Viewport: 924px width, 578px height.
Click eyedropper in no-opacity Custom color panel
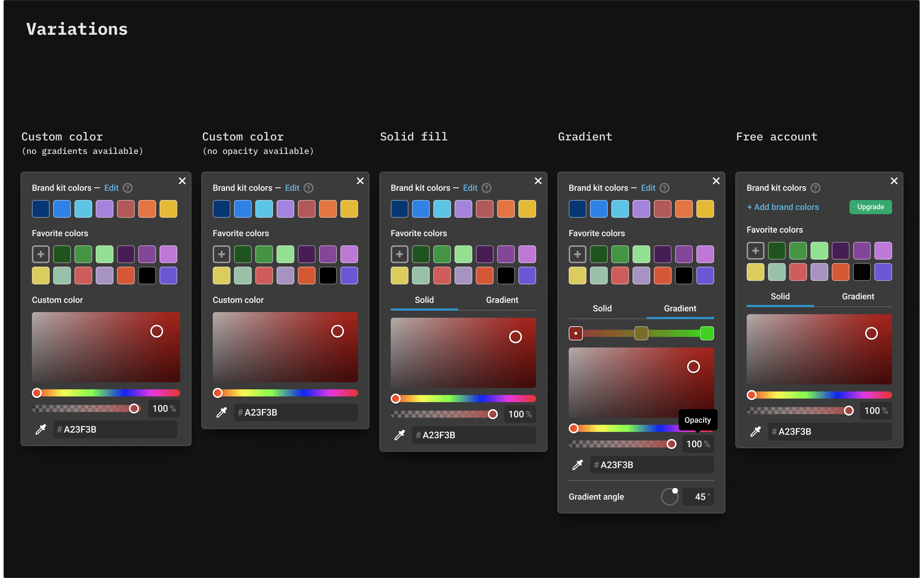pyautogui.click(x=221, y=412)
